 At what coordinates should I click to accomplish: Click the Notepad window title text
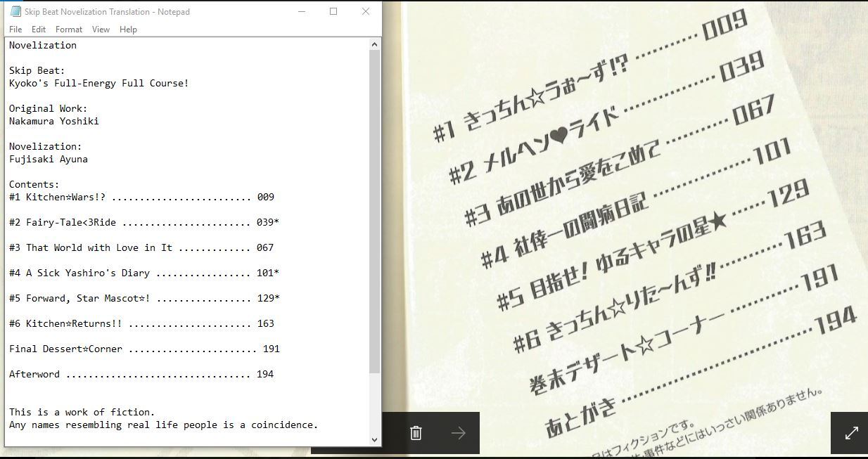coord(107,11)
